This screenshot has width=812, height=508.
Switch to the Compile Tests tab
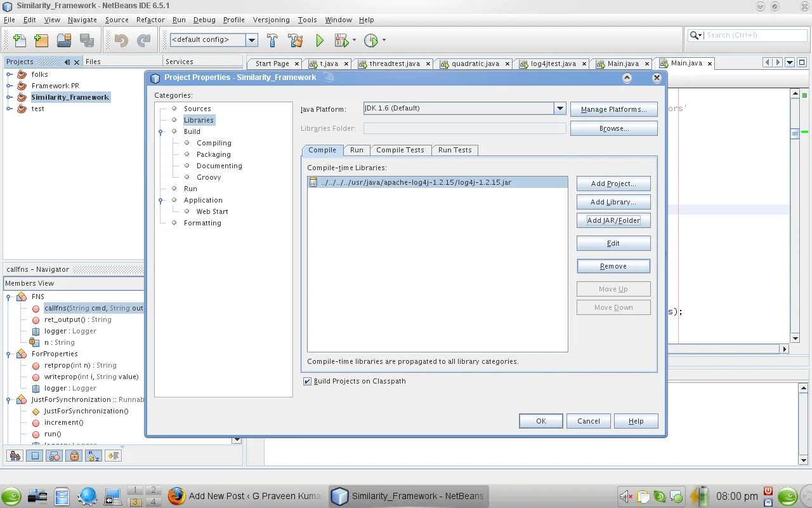point(400,150)
